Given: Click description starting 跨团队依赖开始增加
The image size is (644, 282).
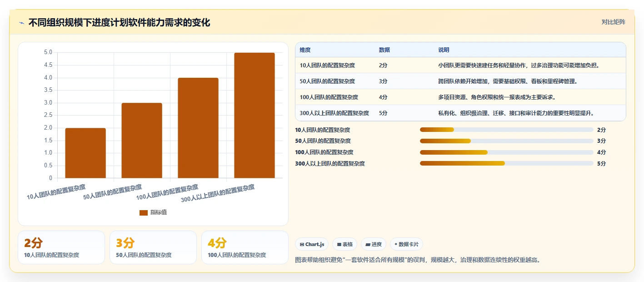Looking at the screenshot, I should (x=508, y=81).
